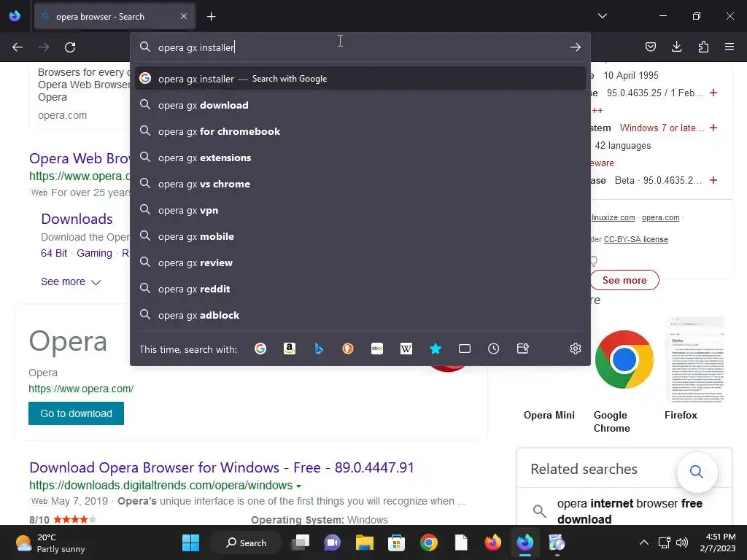Go back to previous page

pyautogui.click(x=18, y=47)
